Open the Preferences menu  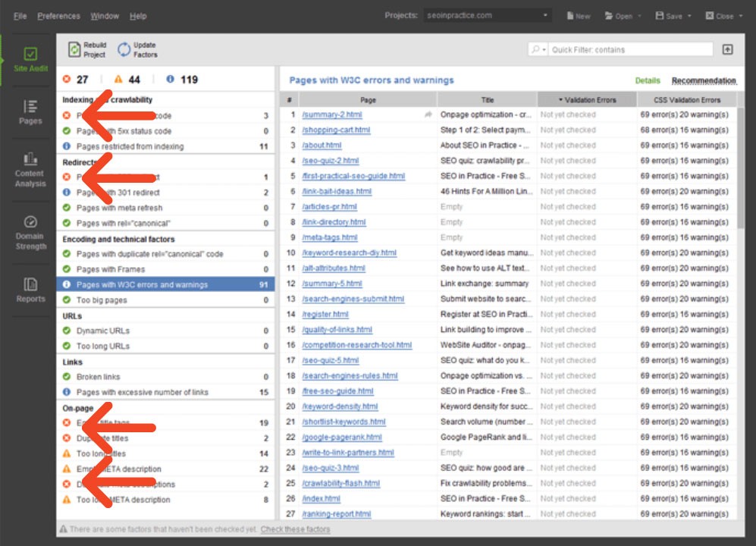click(x=59, y=15)
